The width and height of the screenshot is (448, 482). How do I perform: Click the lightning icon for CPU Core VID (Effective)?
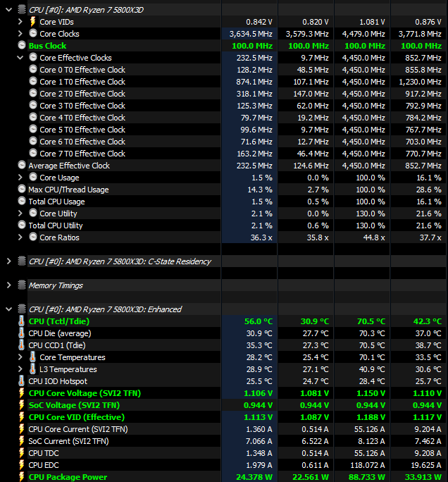tap(22, 417)
